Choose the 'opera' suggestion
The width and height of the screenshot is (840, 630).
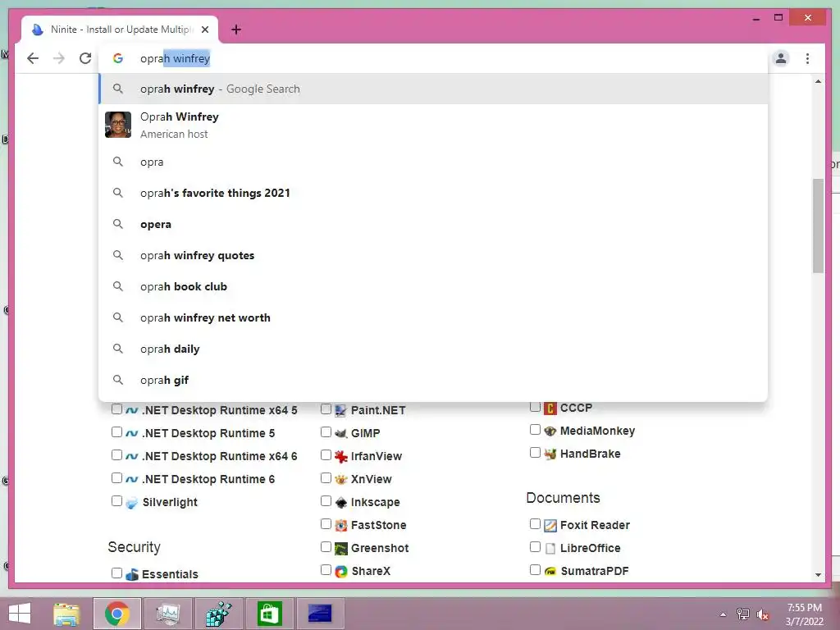[x=433, y=224]
